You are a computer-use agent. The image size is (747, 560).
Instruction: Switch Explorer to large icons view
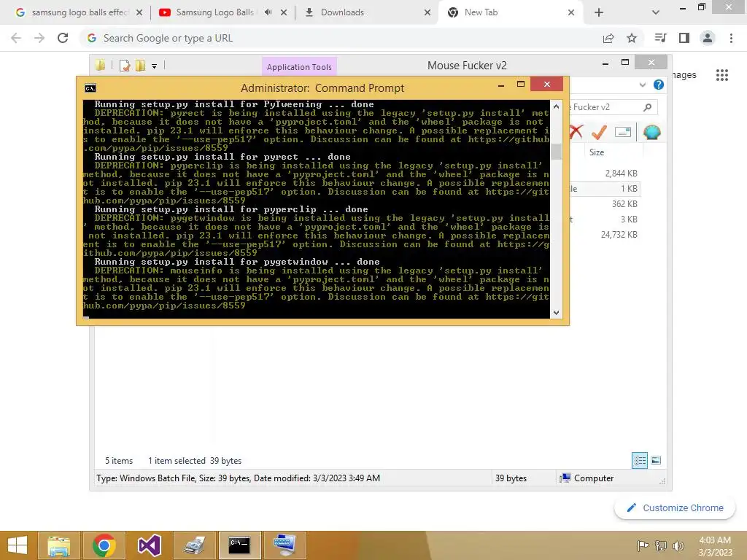point(656,460)
